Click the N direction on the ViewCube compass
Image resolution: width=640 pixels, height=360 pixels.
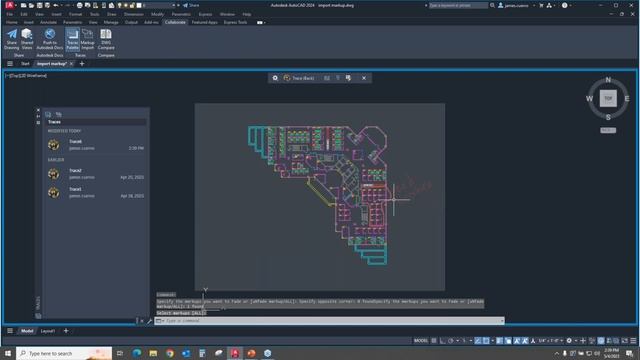(608, 80)
